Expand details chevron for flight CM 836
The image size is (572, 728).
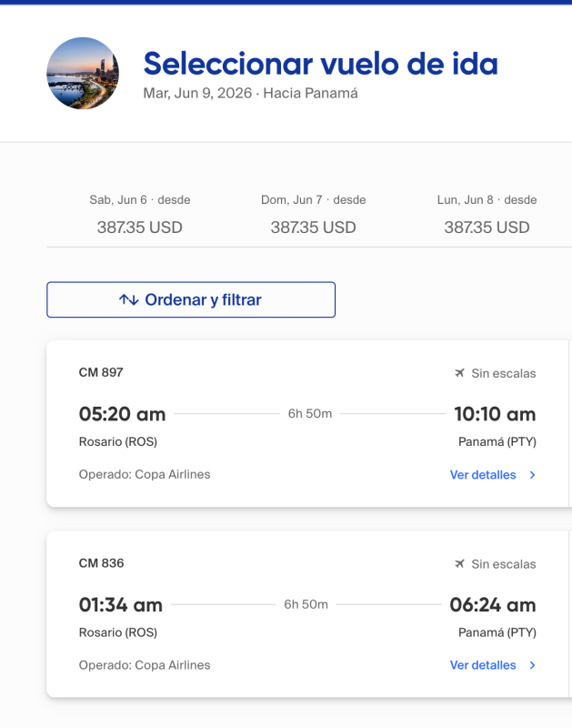pos(532,665)
